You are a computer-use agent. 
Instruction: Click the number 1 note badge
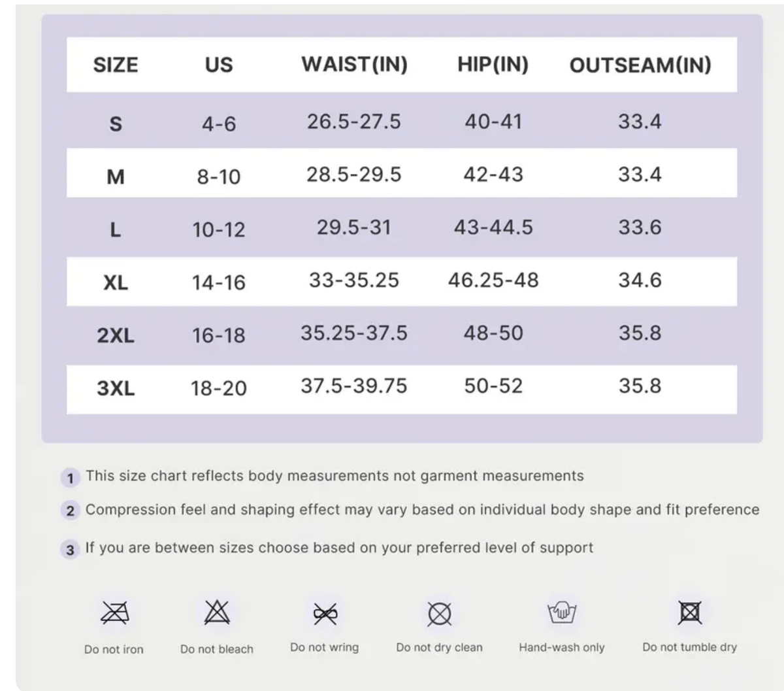point(70,478)
